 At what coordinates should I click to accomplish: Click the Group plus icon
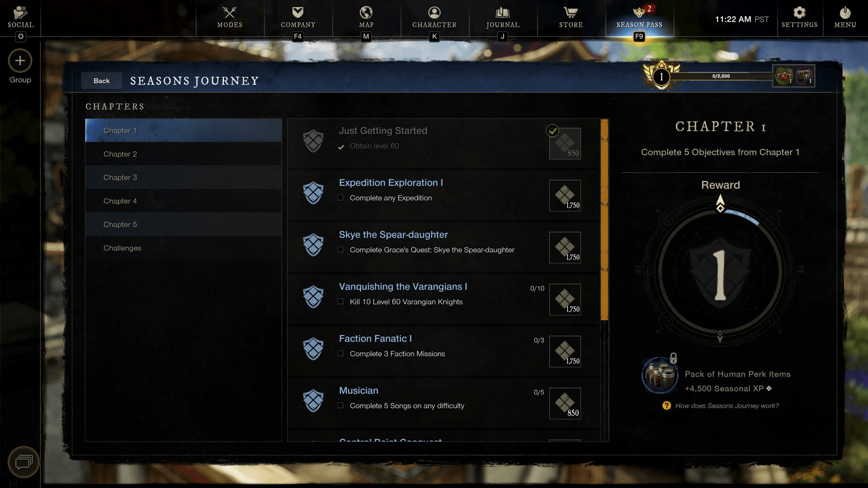pyautogui.click(x=20, y=61)
